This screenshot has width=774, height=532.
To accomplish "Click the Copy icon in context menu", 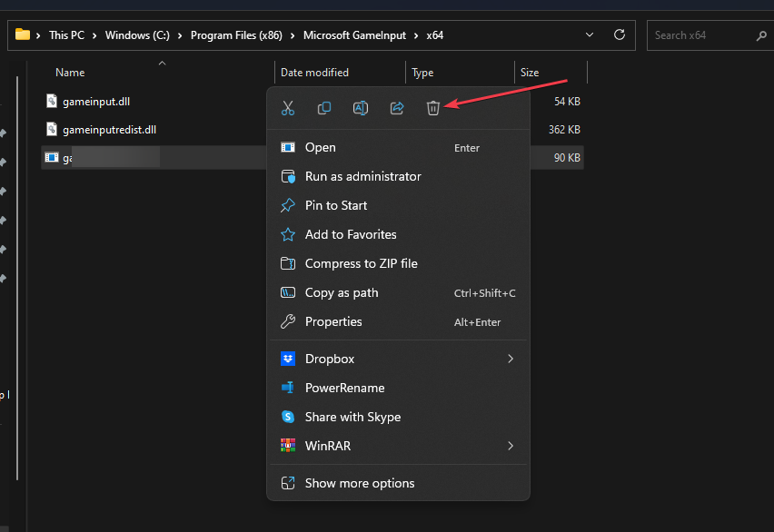I will pos(323,108).
